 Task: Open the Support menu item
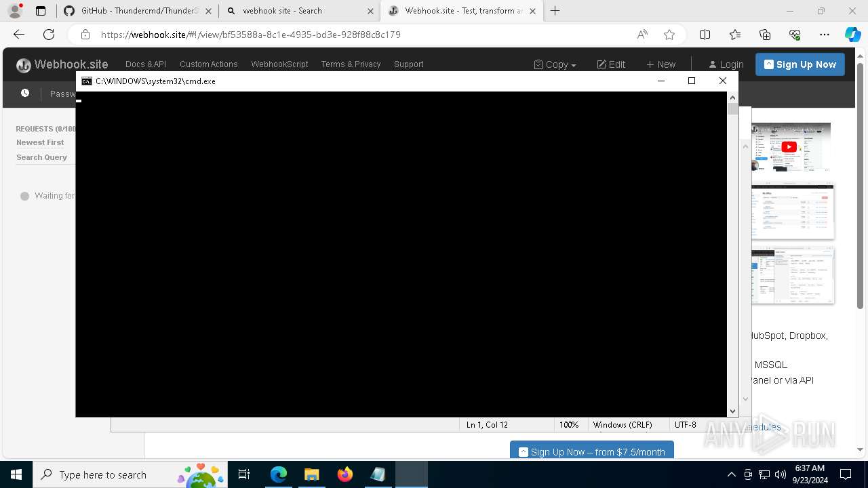tap(408, 64)
